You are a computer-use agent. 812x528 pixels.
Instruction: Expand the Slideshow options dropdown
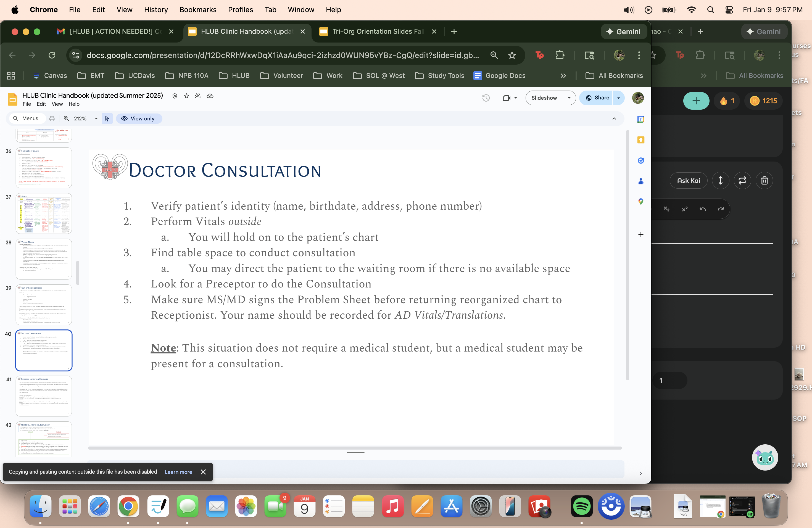pyautogui.click(x=569, y=98)
